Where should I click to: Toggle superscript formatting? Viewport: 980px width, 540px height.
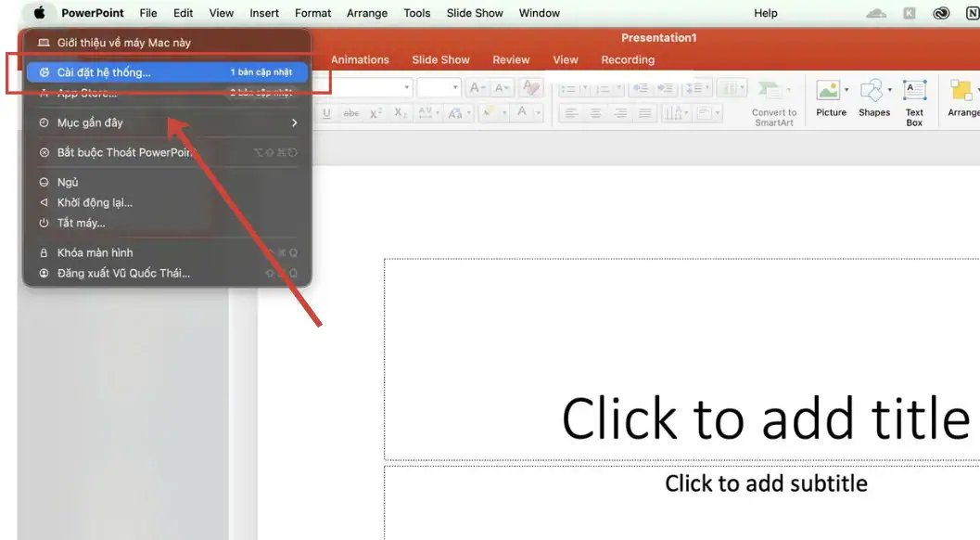click(x=375, y=113)
